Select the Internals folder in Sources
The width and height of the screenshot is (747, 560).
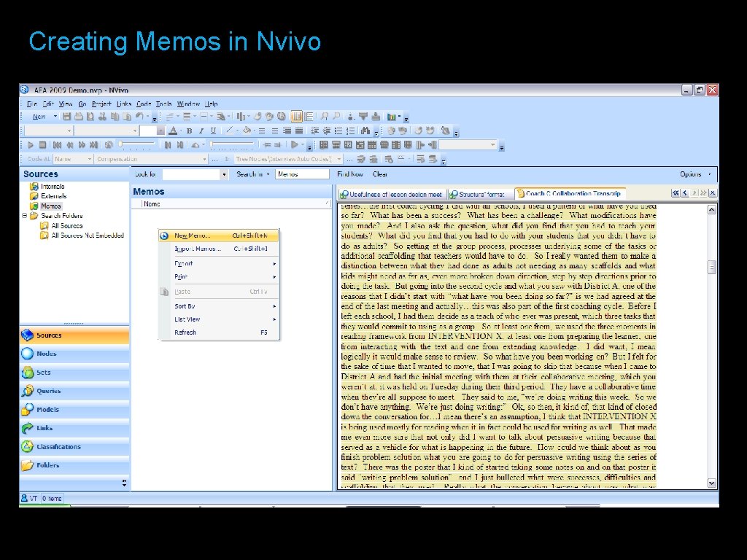(47, 186)
